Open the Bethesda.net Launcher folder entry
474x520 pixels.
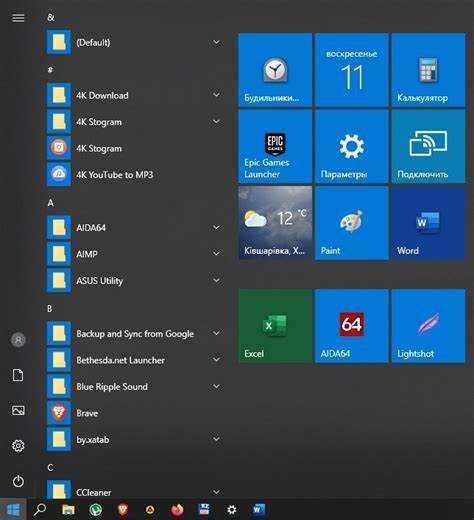135,360
